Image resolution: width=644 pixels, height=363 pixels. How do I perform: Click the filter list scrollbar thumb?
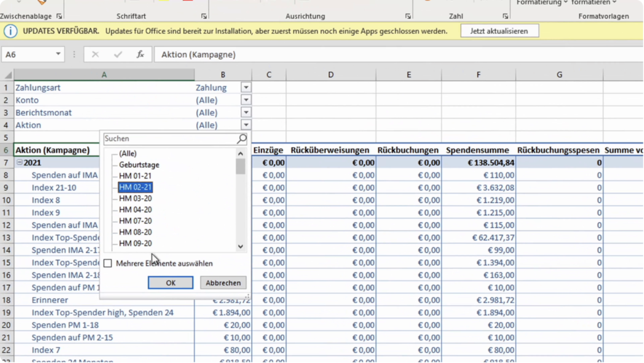pos(241,167)
